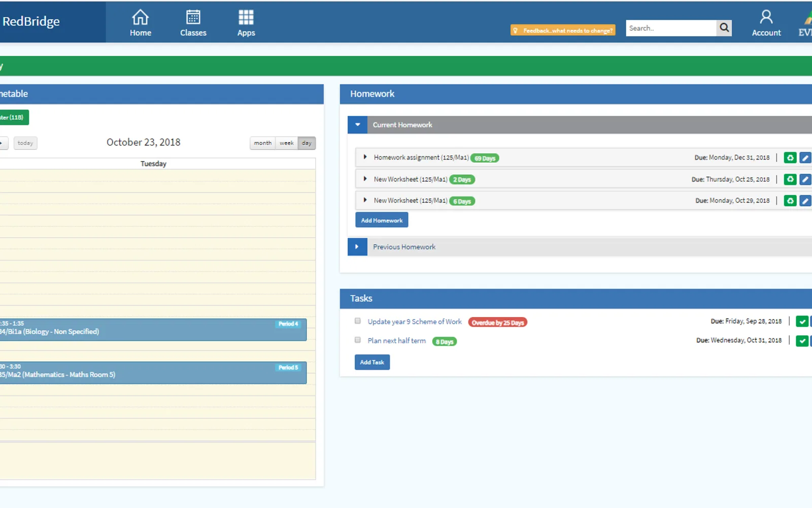Focus the Search input field

click(x=671, y=28)
